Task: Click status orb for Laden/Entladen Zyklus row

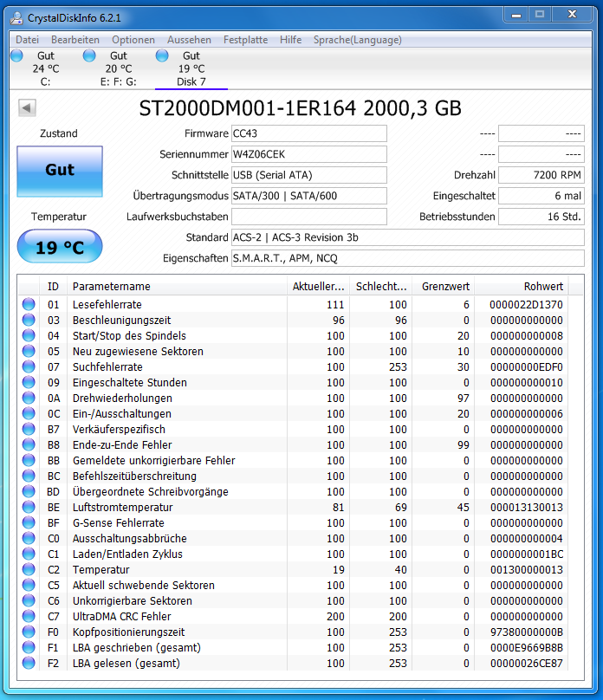Action: 29,554
